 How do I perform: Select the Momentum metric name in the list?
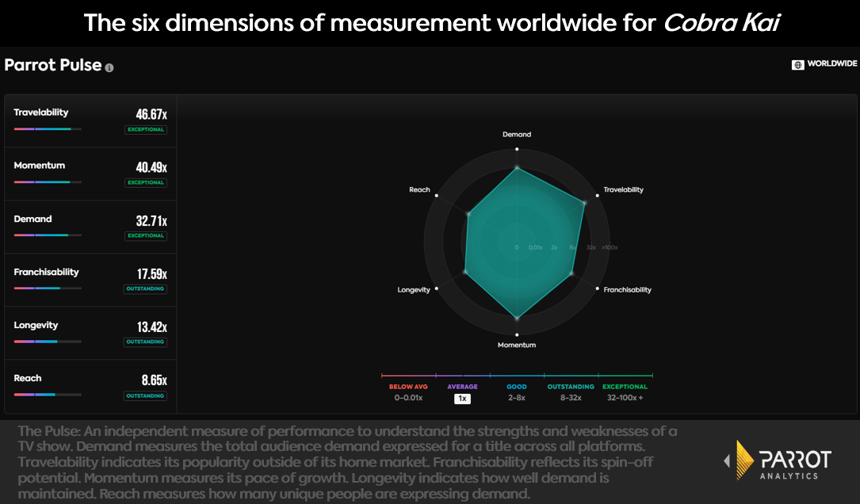[x=40, y=166]
